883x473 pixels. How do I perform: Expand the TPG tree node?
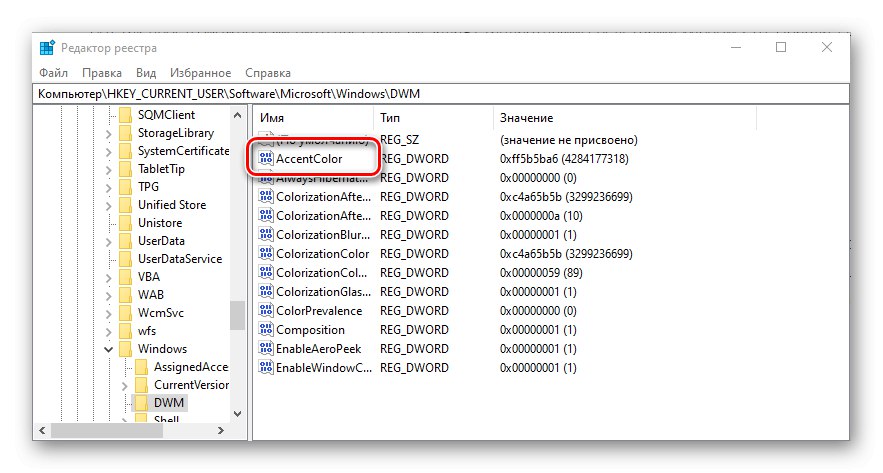click(109, 188)
